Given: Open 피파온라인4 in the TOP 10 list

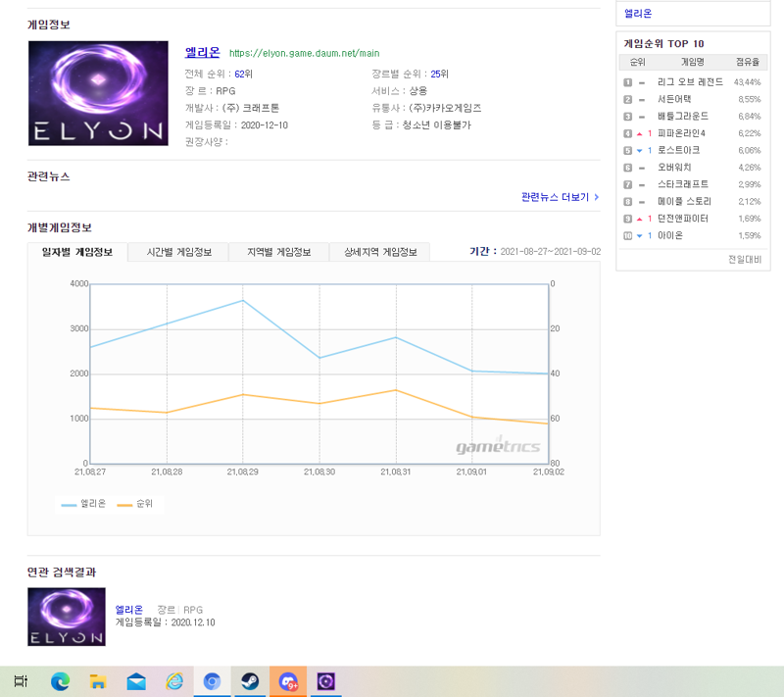Looking at the screenshot, I should click(x=681, y=133).
